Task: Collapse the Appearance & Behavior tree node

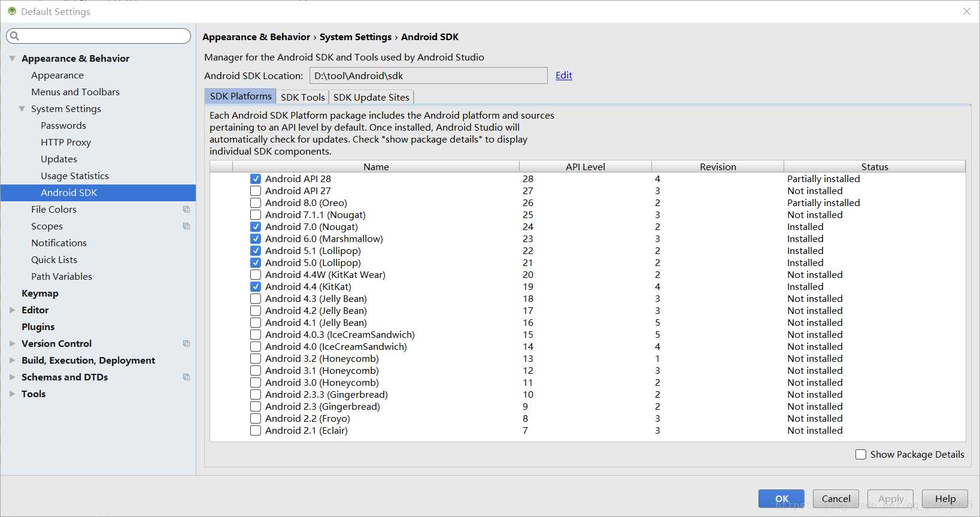Action: click(x=12, y=58)
